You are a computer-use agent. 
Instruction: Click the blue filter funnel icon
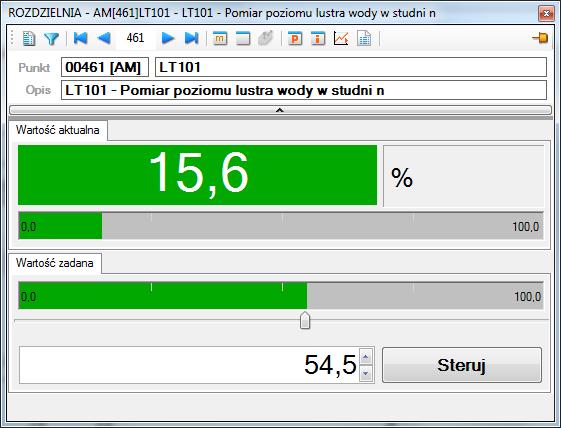52,38
